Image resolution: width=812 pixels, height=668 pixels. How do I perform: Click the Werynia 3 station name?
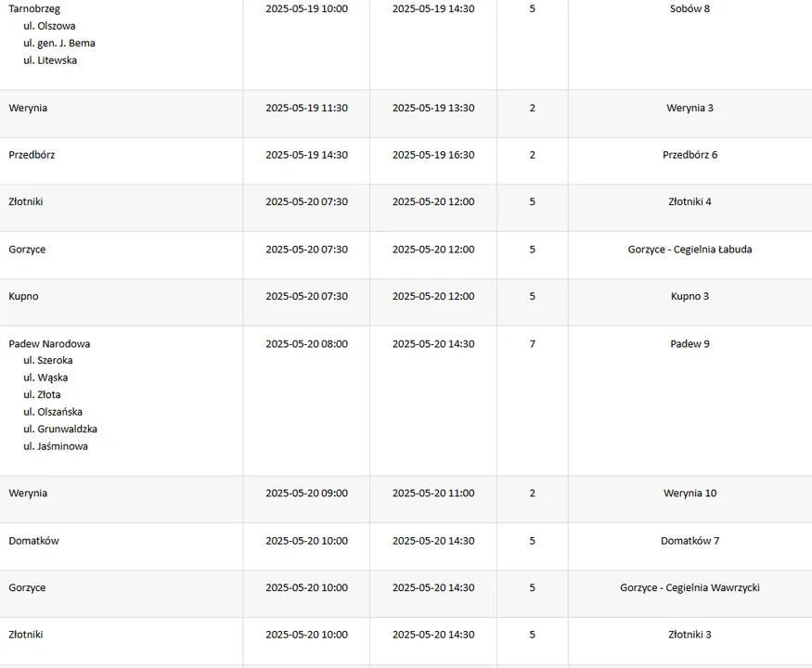pos(690,108)
